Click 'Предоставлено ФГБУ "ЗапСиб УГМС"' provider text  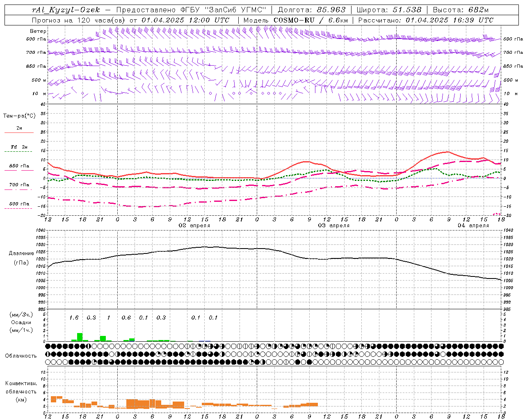tap(192, 10)
